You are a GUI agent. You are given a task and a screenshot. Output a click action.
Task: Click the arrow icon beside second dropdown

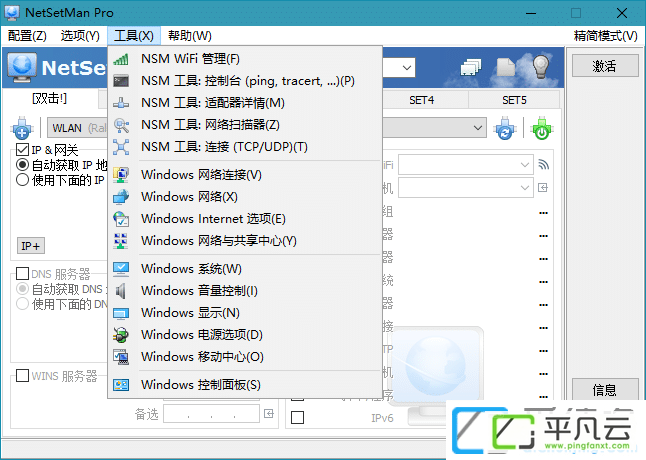pyautogui.click(x=543, y=188)
